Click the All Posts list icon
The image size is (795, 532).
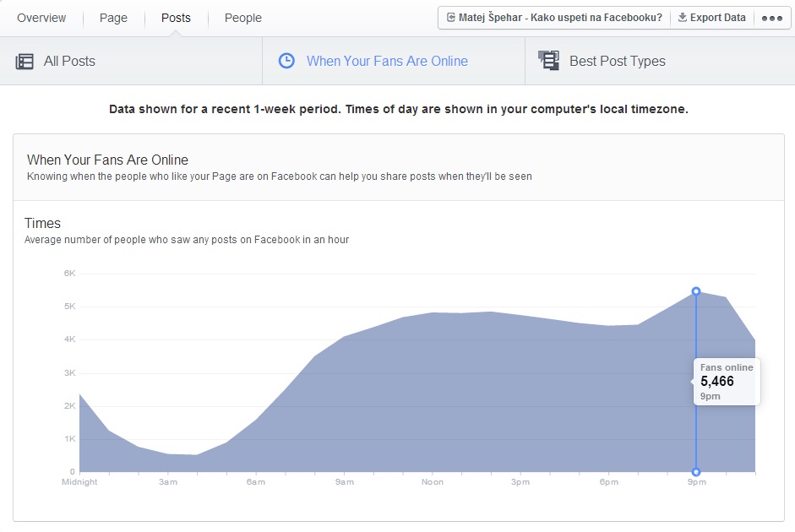tap(25, 62)
